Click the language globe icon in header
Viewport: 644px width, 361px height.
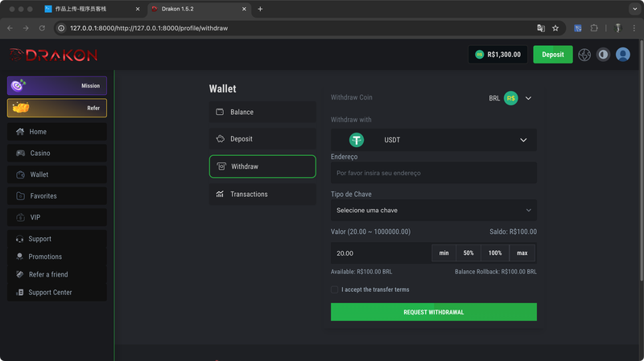click(584, 55)
